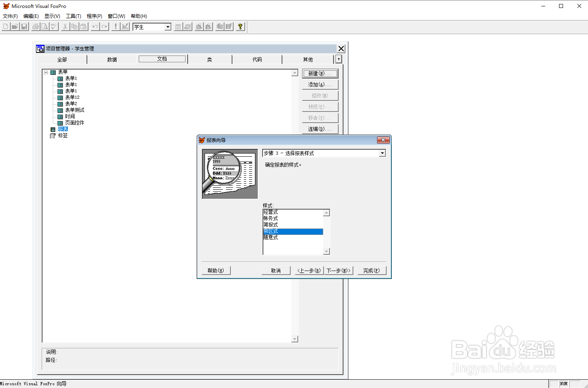Click the 新建(N)... button

(x=320, y=73)
